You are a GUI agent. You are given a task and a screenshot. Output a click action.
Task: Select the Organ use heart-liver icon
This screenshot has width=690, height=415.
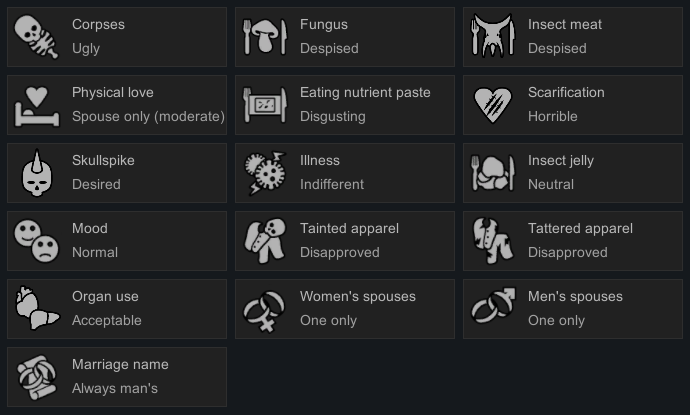tap(37, 308)
